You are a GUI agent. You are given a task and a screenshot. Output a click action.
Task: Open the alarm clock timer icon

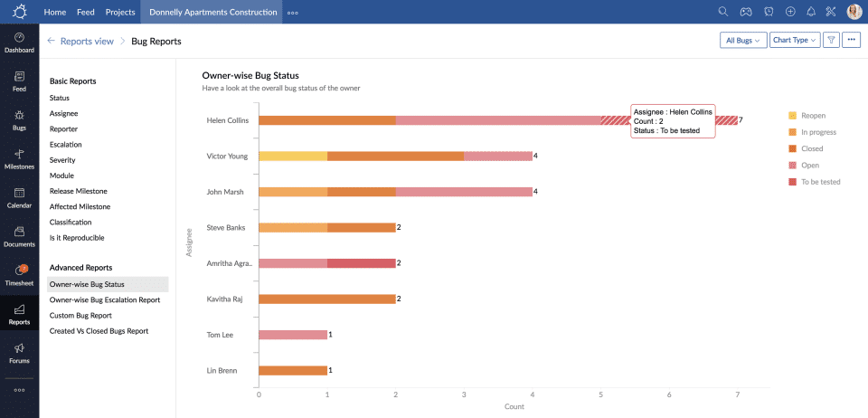point(769,12)
